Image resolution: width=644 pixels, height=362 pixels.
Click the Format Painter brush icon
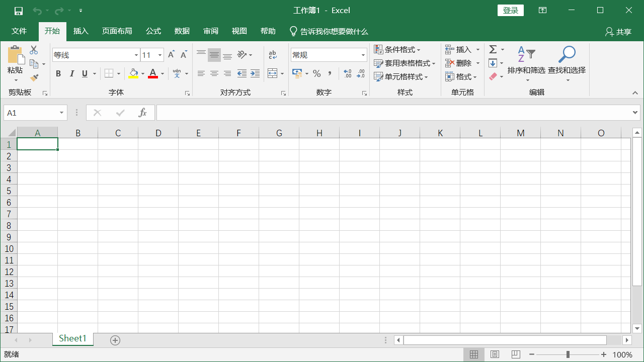34,77
